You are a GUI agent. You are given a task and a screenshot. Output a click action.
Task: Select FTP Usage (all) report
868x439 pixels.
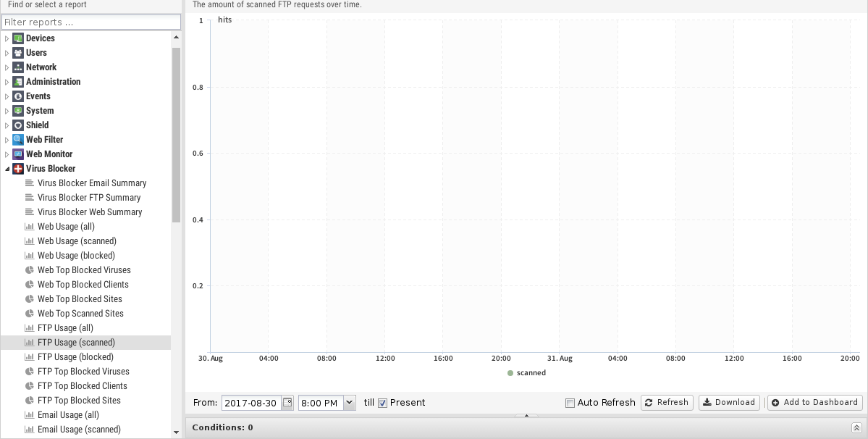[x=65, y=327]
